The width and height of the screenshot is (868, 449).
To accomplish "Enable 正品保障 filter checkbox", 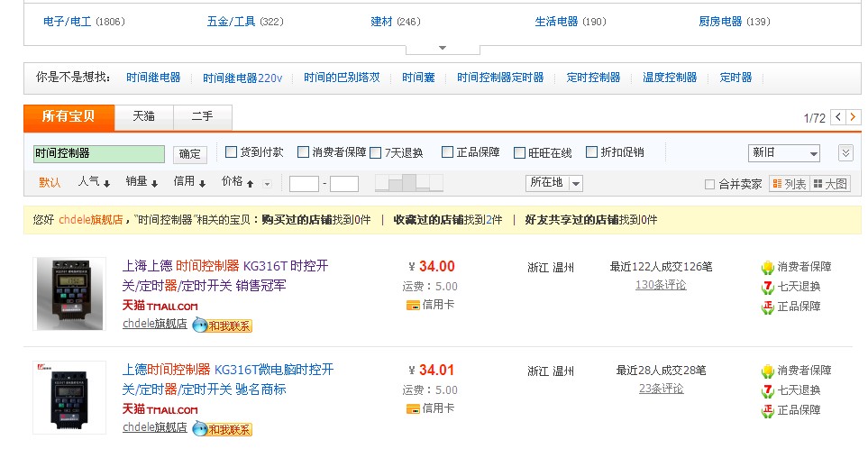I will tap(447, 151).
